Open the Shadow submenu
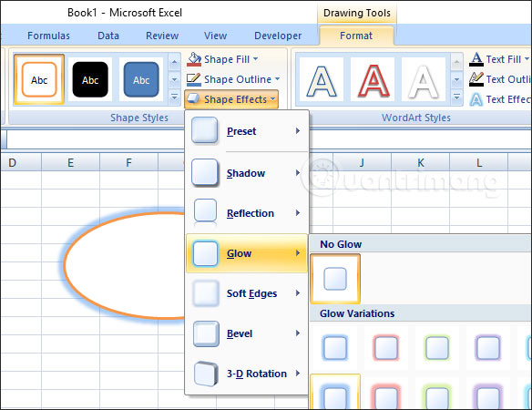The image size is (532, 410). click(x=247, y=173)
